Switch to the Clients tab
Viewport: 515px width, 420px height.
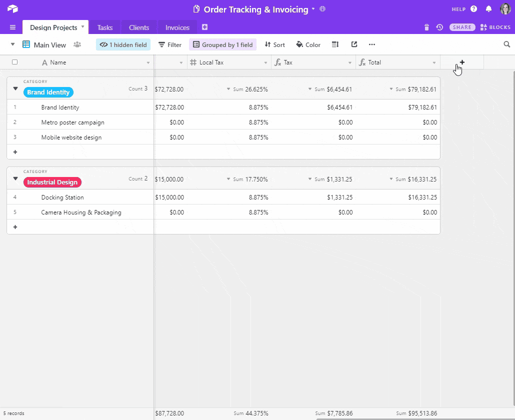139,27
